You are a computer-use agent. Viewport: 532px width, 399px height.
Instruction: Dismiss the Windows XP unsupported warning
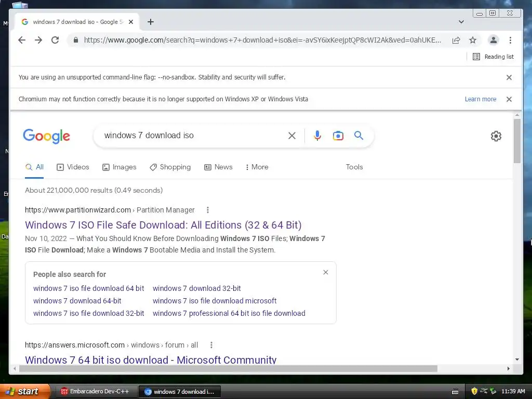[509, 99]
